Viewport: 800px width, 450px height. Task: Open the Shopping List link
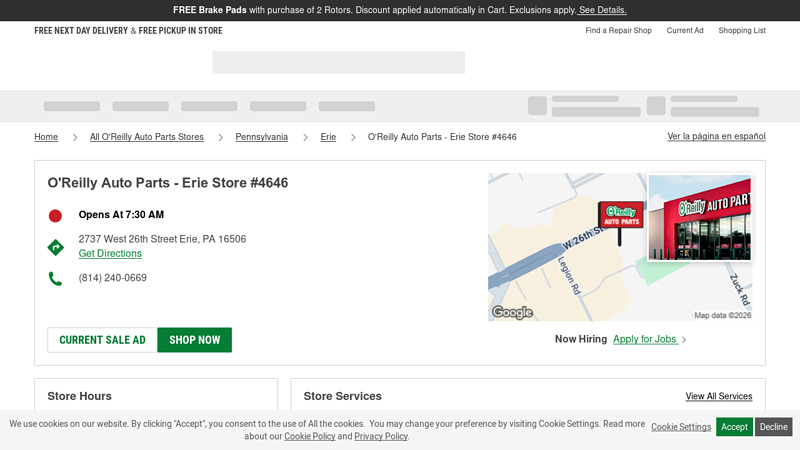742,31
